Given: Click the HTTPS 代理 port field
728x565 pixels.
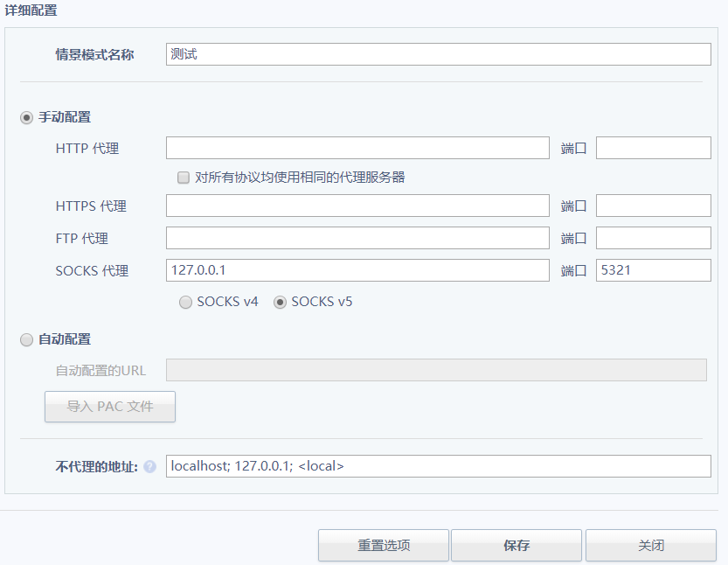Looking at the screenshot, I should (653, 206).
